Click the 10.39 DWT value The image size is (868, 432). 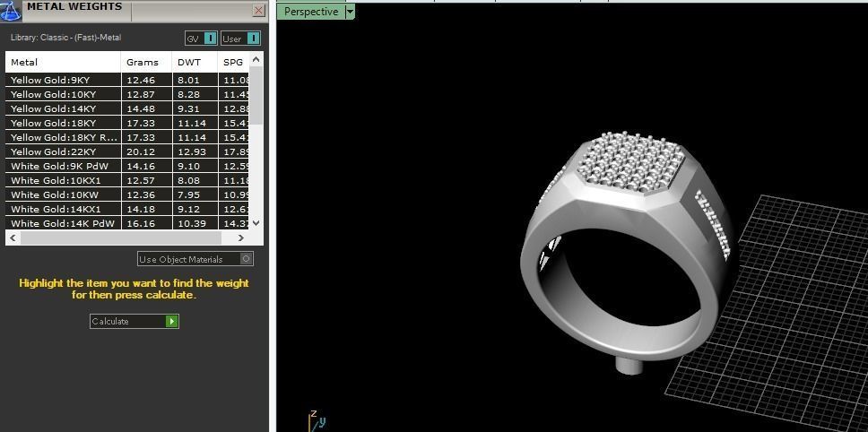click(191, 223)
